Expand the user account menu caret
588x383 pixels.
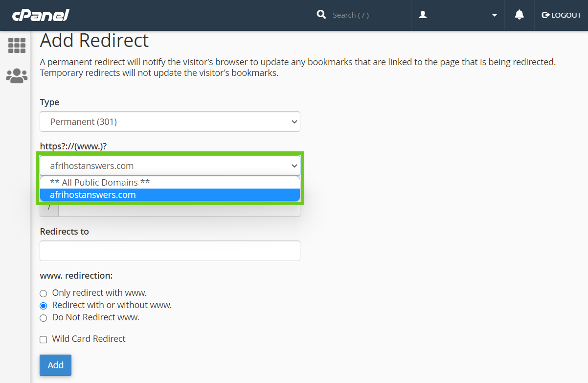click(x=495, y=15)
